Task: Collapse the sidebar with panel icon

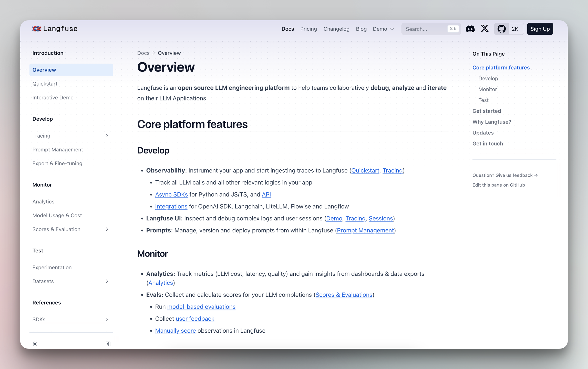Action: [x=108, y=344]
